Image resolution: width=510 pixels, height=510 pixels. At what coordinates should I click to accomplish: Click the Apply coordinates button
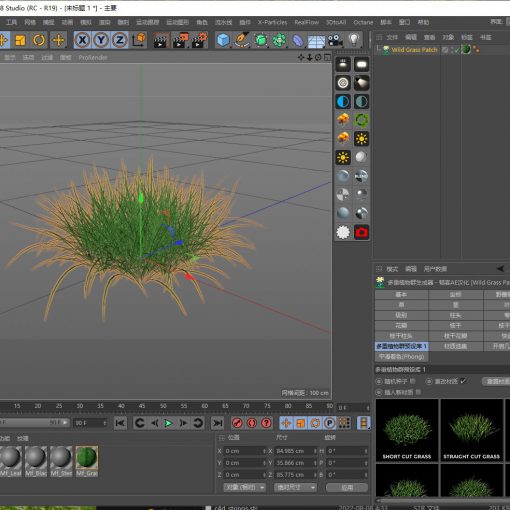click(x=347, y=487)
